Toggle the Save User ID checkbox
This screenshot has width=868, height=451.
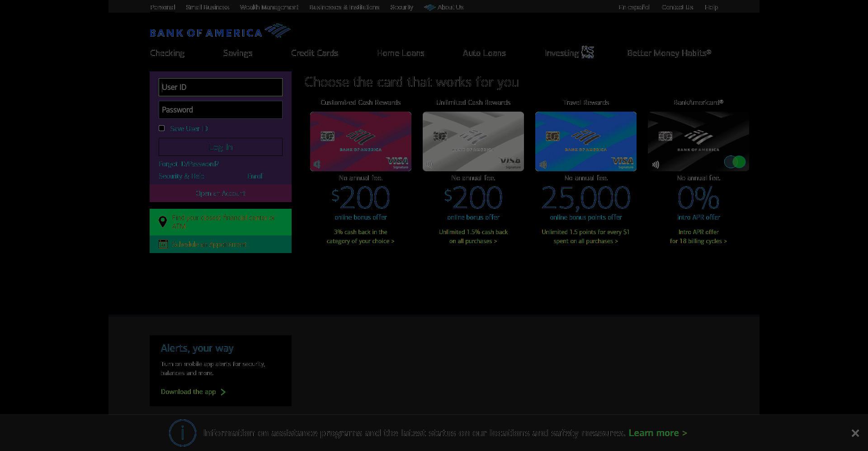click(162, 128)
